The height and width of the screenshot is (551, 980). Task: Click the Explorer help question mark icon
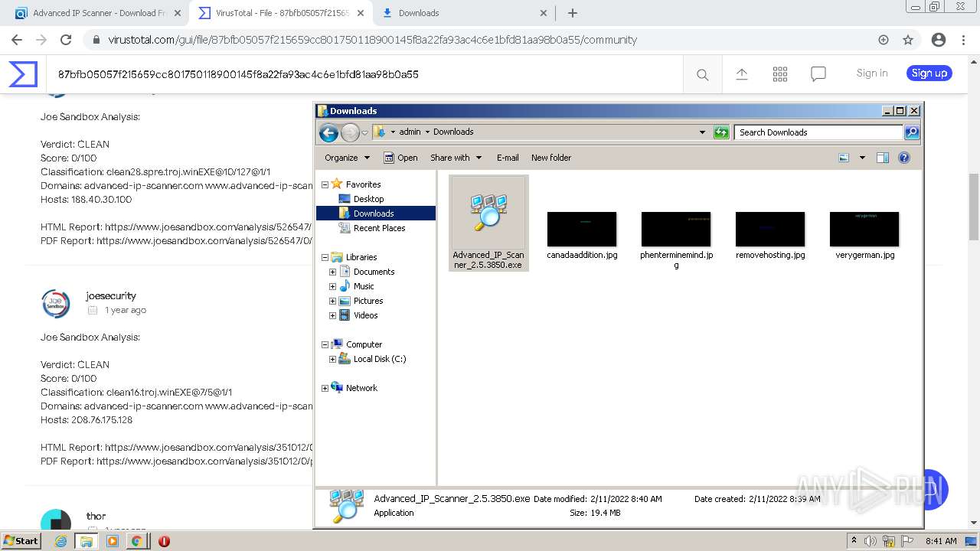point(904,158)
